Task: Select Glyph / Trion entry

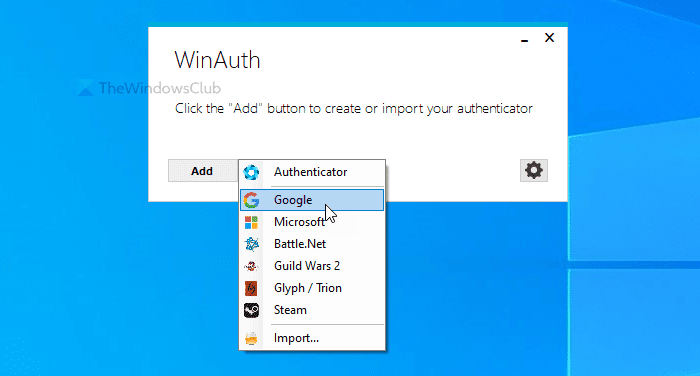Action: (x=312, y=288)
